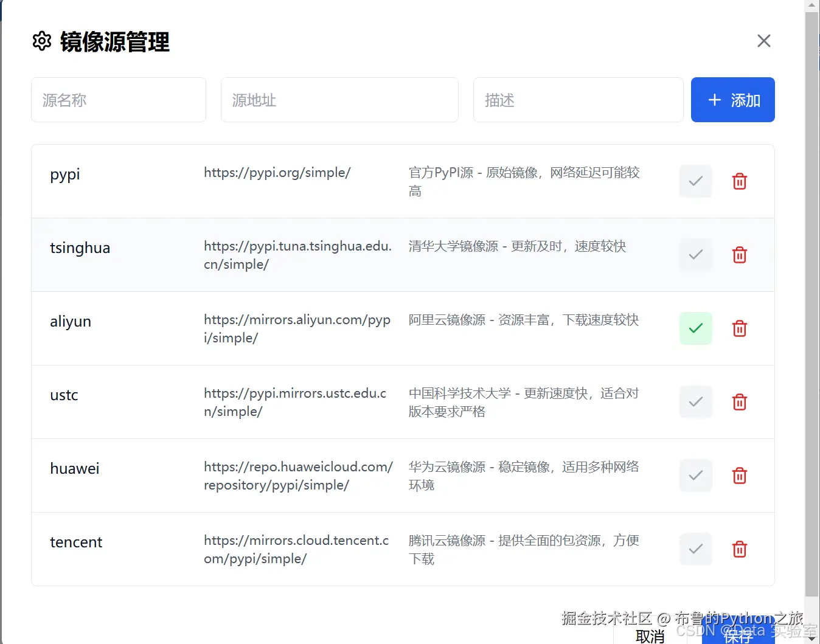This screenshot has height=644, width=820.
Task: Toggle the aliyun active checkmark
Action: [x=696, y=328]
